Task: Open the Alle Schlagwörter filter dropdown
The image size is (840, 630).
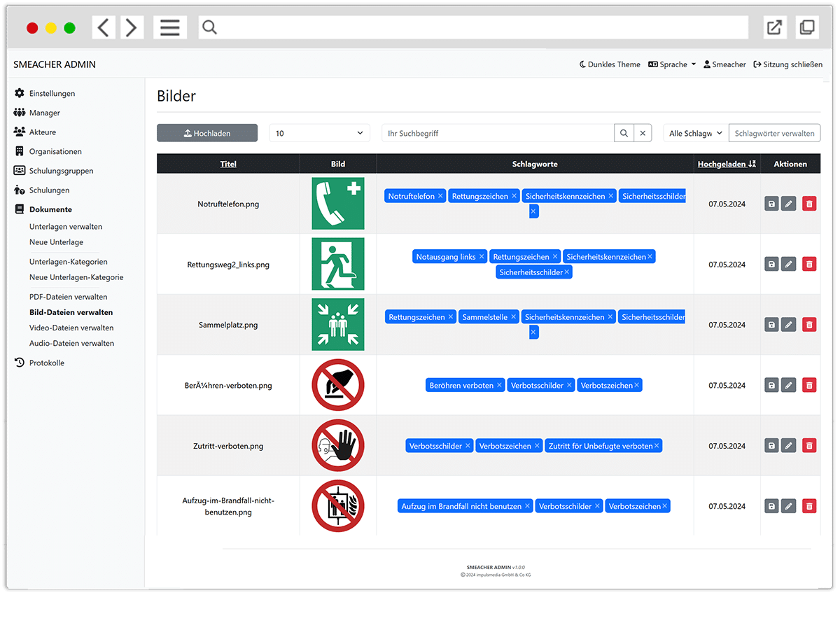Action: coord(696,133)
